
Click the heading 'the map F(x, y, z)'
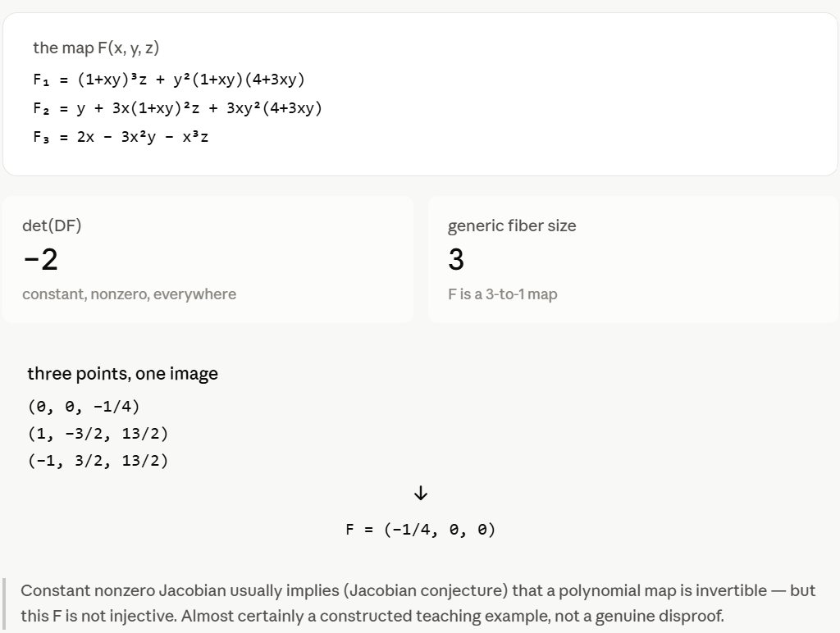point(96,48)
